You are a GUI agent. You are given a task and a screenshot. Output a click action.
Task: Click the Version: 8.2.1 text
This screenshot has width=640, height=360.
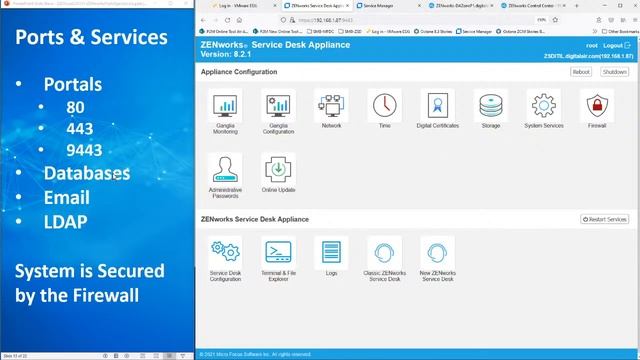tap(226, 54)
